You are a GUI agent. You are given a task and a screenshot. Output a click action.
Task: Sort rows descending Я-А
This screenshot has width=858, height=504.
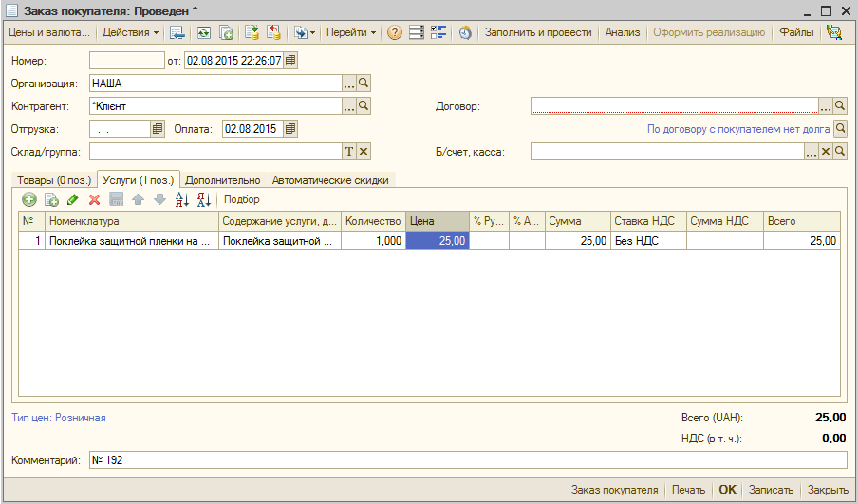(203, 199)
